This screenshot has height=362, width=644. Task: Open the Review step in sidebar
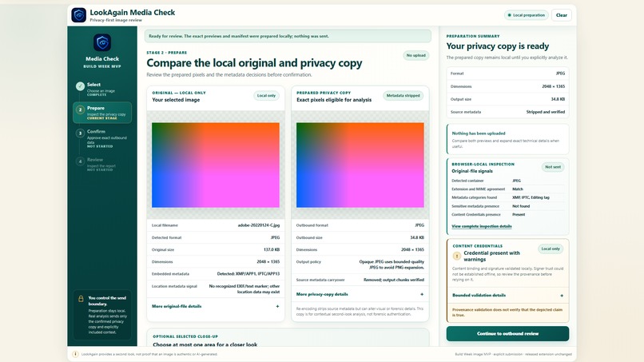click(x=102, y=165)
